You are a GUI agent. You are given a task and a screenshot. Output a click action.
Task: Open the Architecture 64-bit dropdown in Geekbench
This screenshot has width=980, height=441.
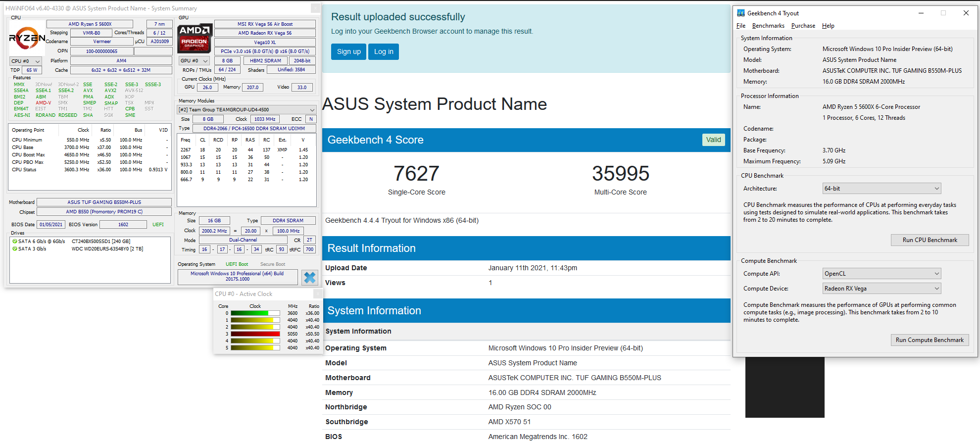882,189
